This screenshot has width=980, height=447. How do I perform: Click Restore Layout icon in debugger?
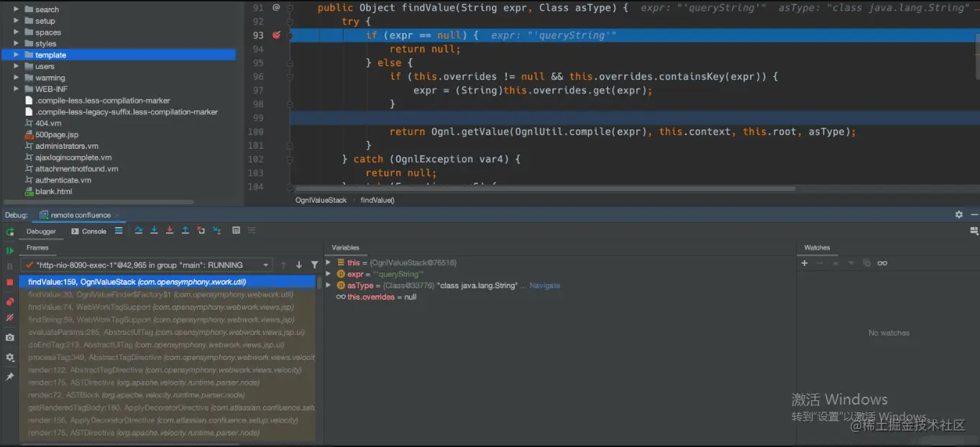click(974, 231)
